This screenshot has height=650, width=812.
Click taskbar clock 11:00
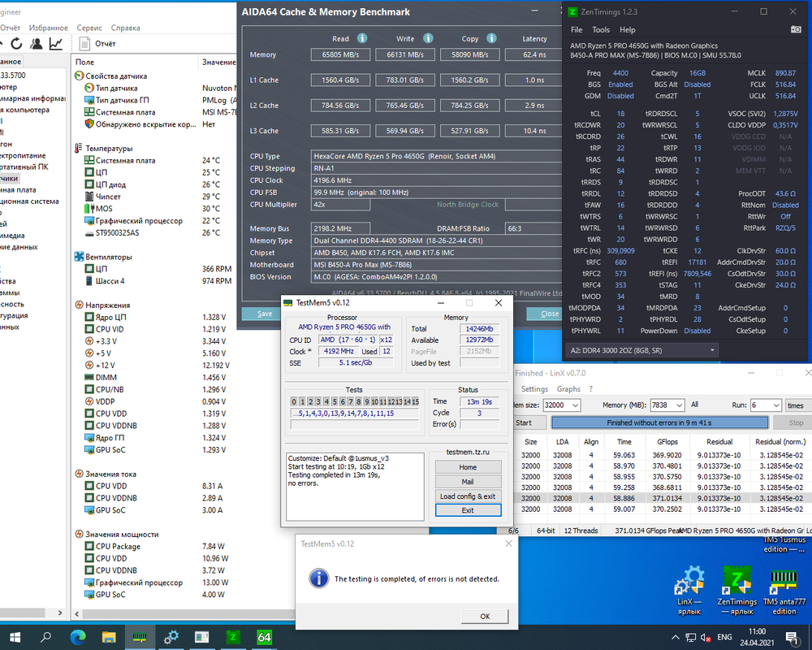[x=757, y=631]
